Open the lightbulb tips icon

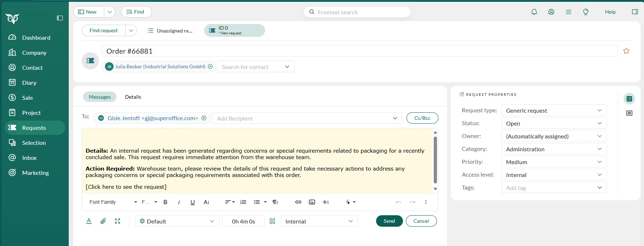click(586, 12)
